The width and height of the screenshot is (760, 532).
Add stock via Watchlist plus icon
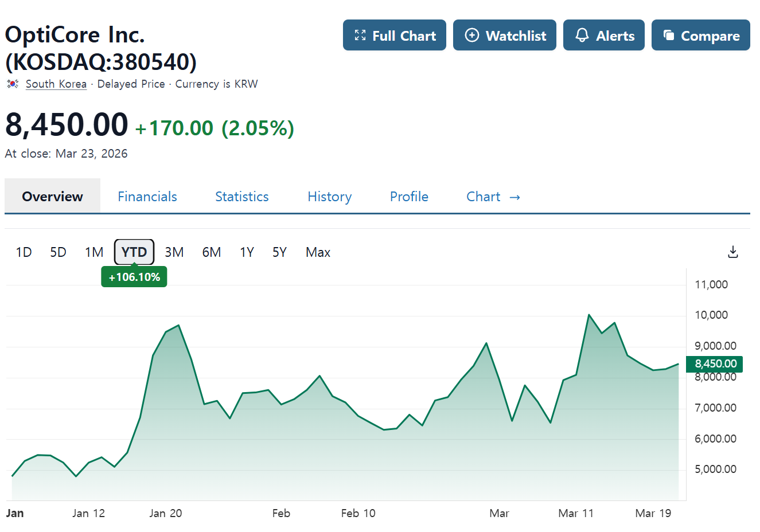pyautogui.click(x=471, y=35)
